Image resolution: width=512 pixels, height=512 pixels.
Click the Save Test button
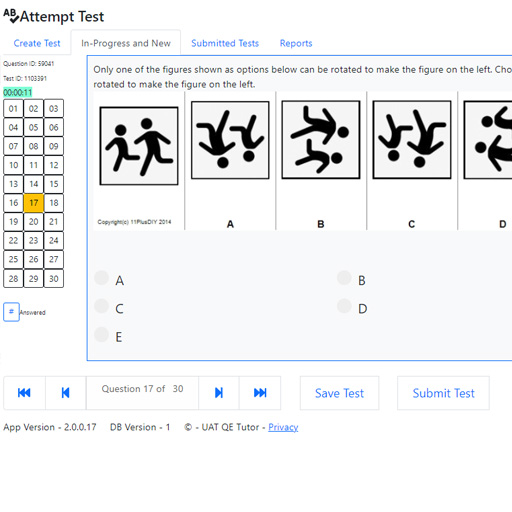coord(339,393)
